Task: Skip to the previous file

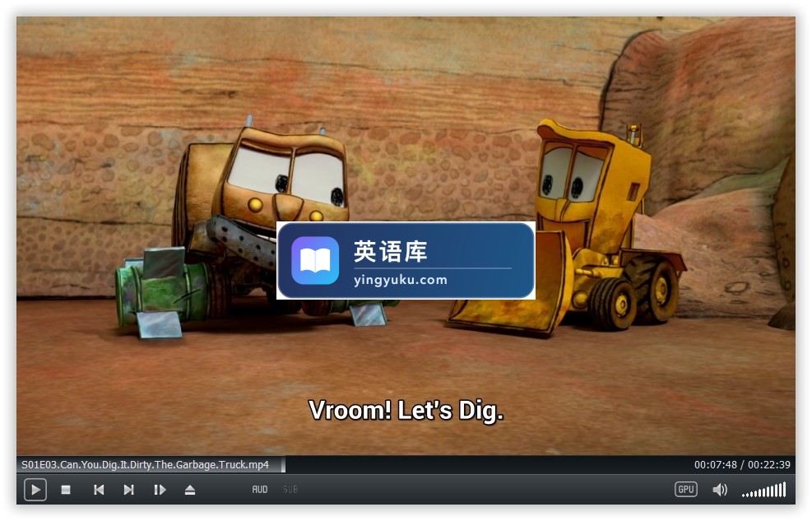Action: [99, 490]
